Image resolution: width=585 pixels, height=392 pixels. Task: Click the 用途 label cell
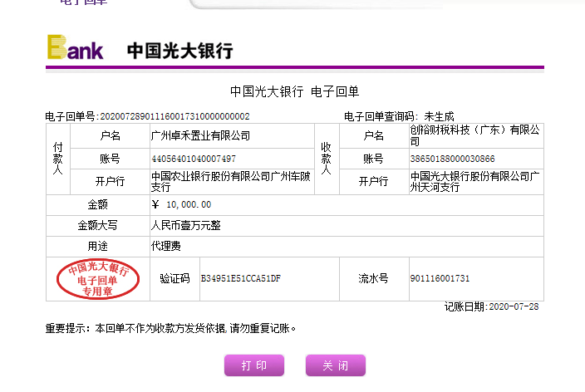click(x=98, y=246)
